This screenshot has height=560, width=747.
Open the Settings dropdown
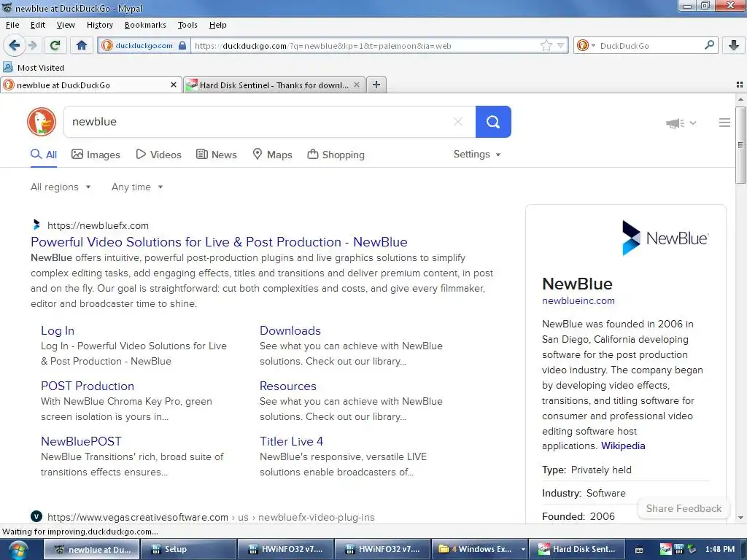click(x=477, y=155)
